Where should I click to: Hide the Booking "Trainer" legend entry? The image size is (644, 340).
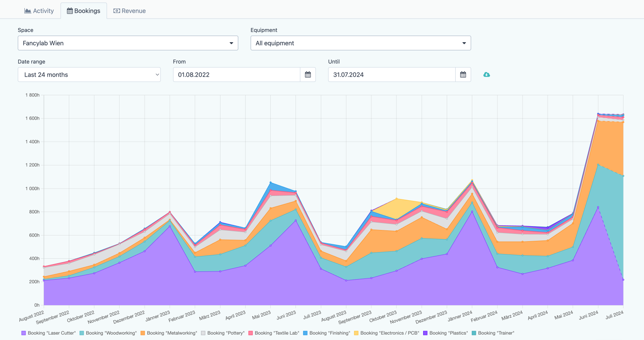[493, 333]
